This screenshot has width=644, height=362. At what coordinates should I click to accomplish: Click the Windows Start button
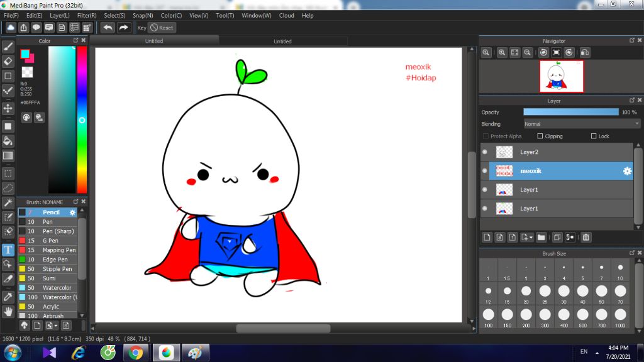pyautogui.click(x=13, y=353)
